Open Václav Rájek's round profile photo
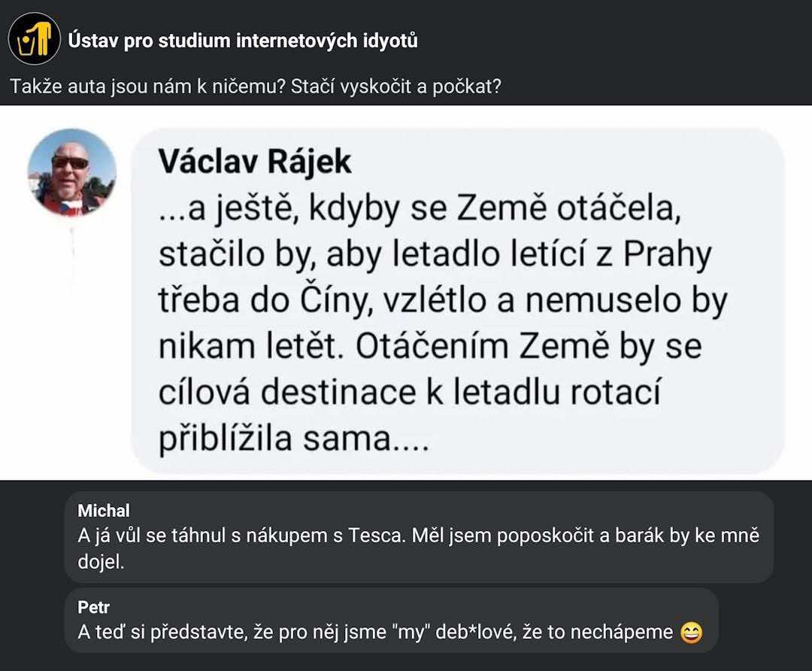 click(72, 172)
